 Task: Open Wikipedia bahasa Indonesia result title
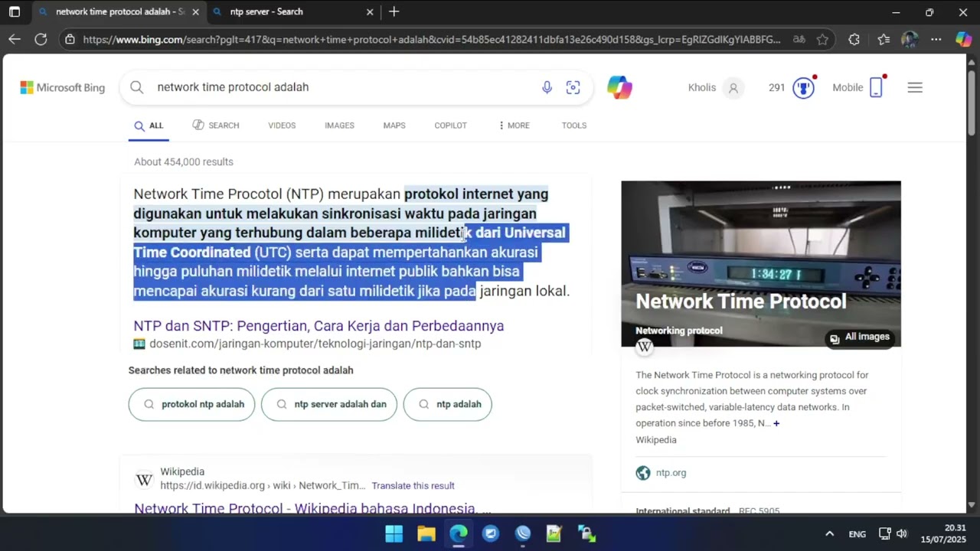(x=312, y=509)
